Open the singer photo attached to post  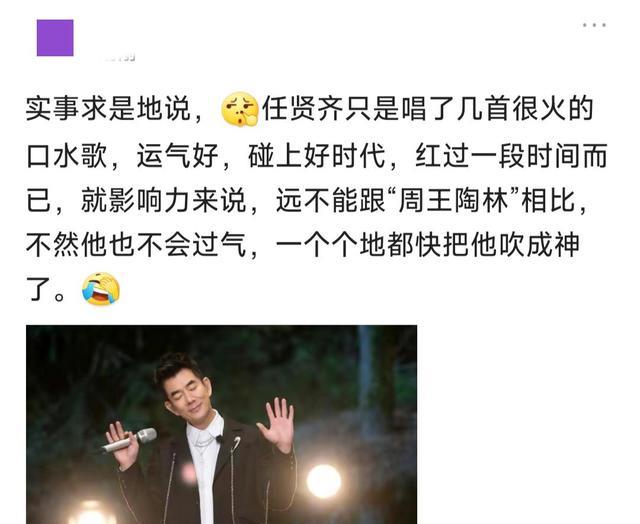[222, 424]
